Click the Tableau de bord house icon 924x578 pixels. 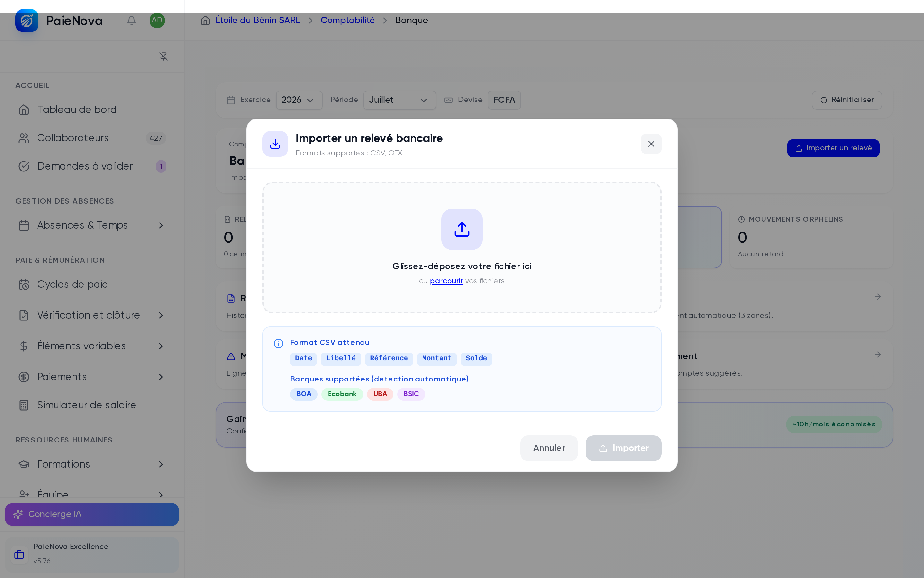[24, 110]
